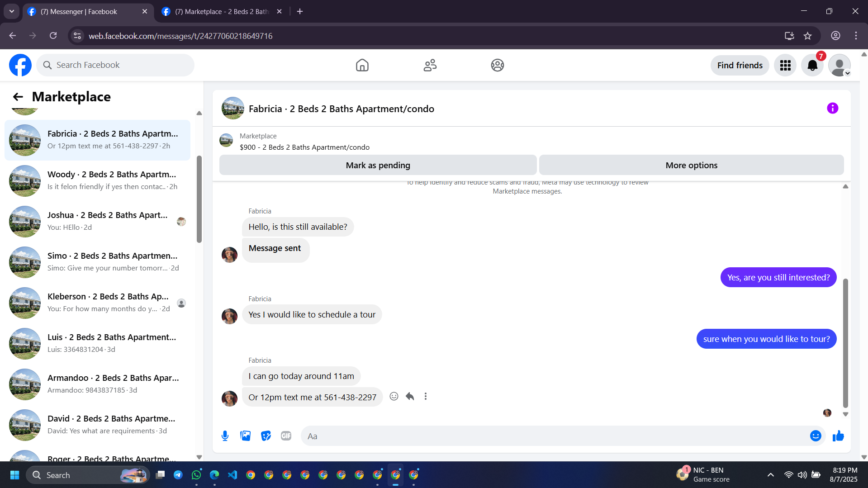Open the $900 listing link in chat header

coord(304,147)
